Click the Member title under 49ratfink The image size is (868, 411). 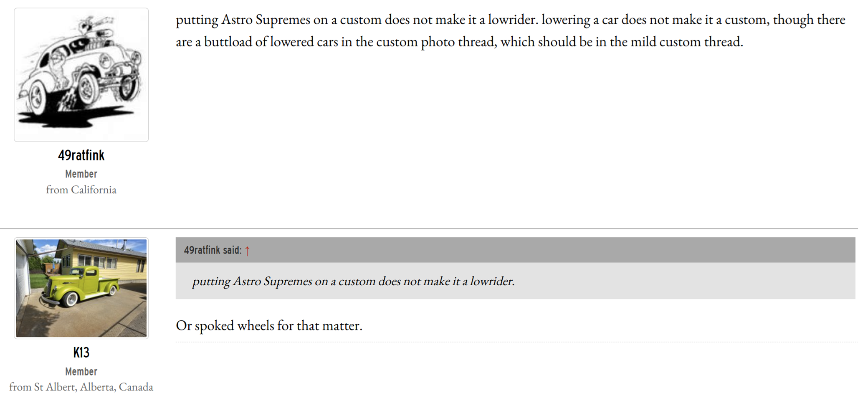click(x=81, y=174)
